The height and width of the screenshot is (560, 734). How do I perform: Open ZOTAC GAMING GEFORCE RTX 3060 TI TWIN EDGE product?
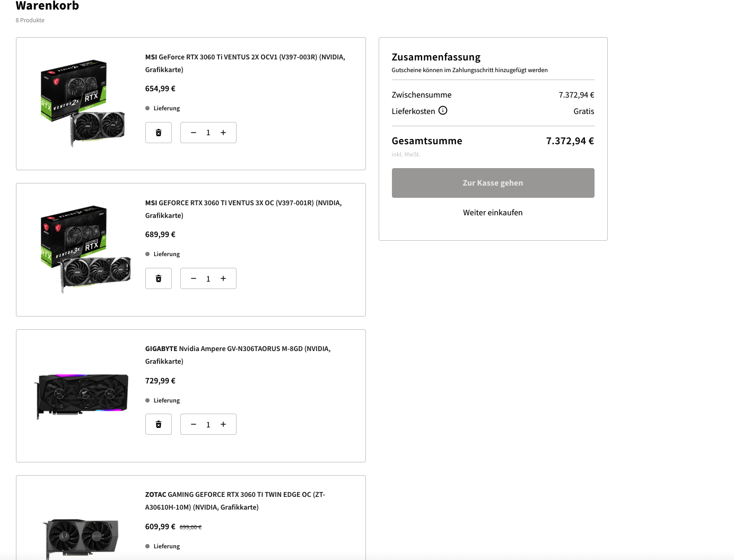235,501
